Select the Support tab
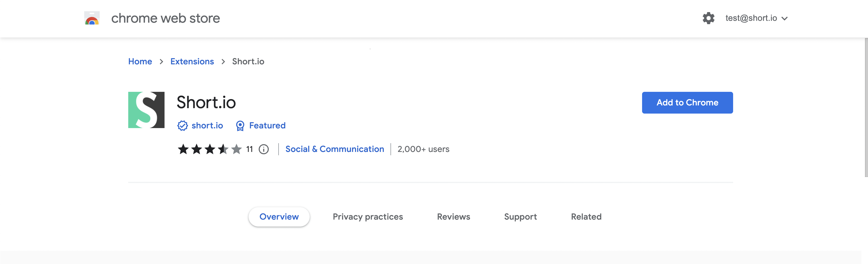 520,217
